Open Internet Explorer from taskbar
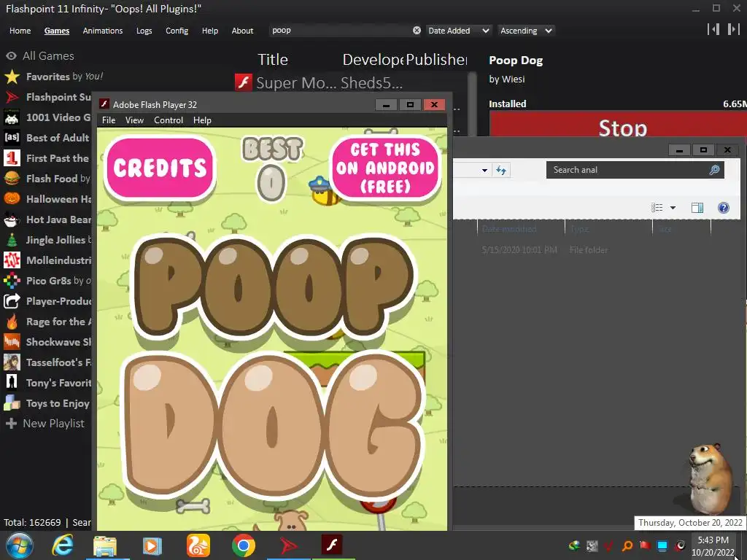This screenshot has width=747, height=560. click(63, 545)
